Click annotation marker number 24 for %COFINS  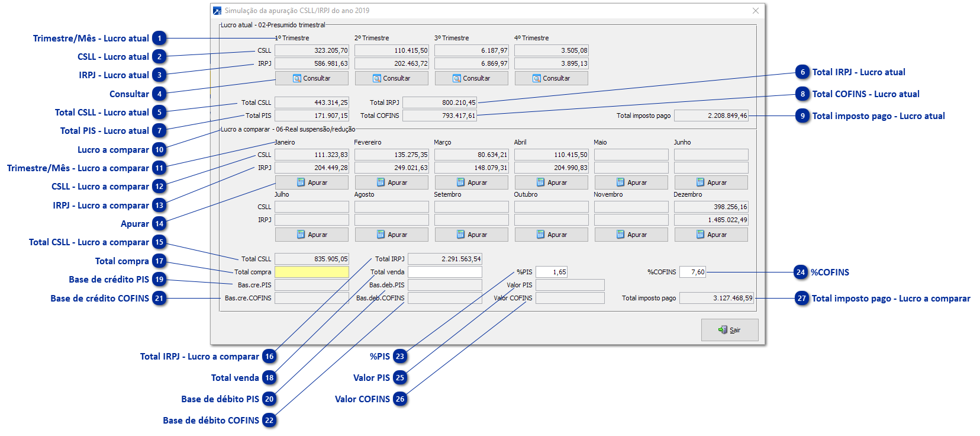coord(801,272)
